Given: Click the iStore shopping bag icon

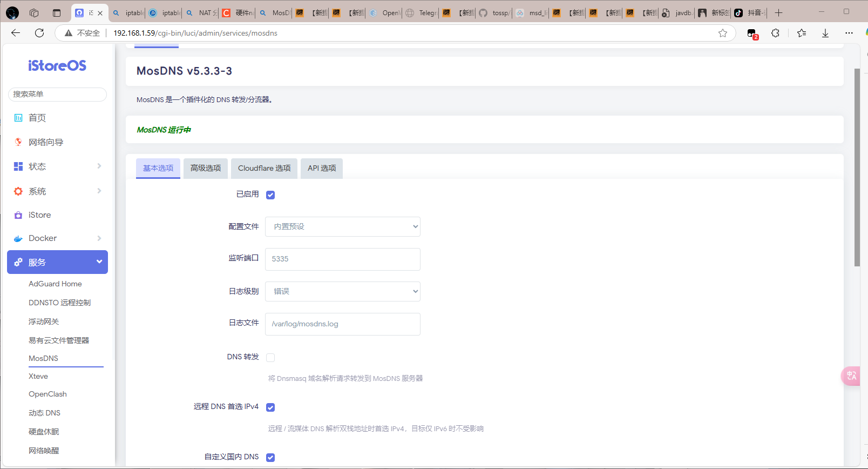Looking at the screenshot, I should click(x=18, y=215).
